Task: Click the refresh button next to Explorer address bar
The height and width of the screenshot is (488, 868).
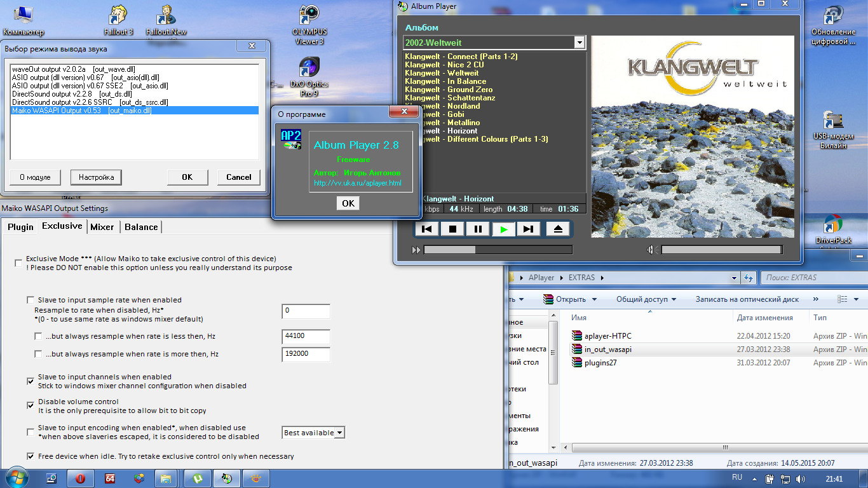Action: click(x=749, y=278)
